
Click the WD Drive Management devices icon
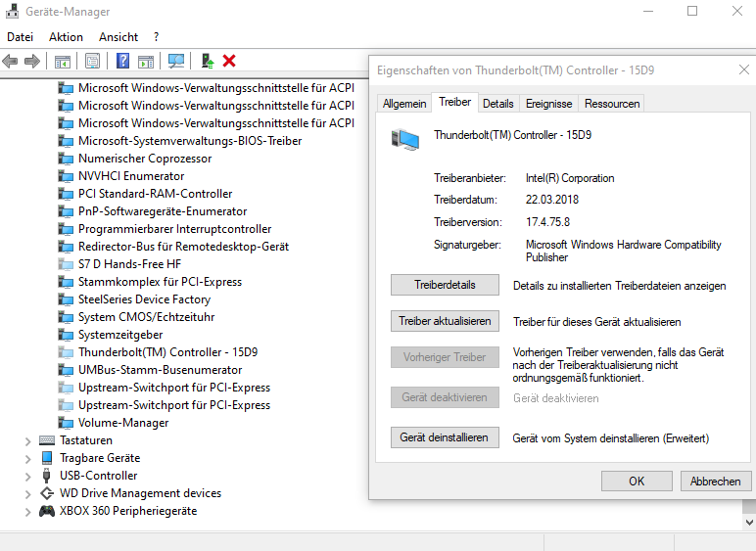47,493
